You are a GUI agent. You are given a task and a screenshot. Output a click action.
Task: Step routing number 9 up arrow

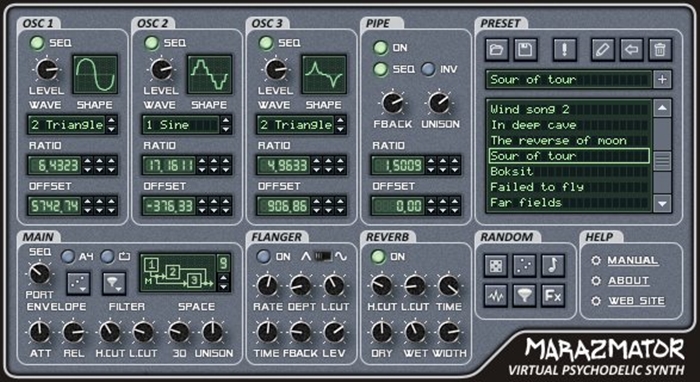point(223,278)
